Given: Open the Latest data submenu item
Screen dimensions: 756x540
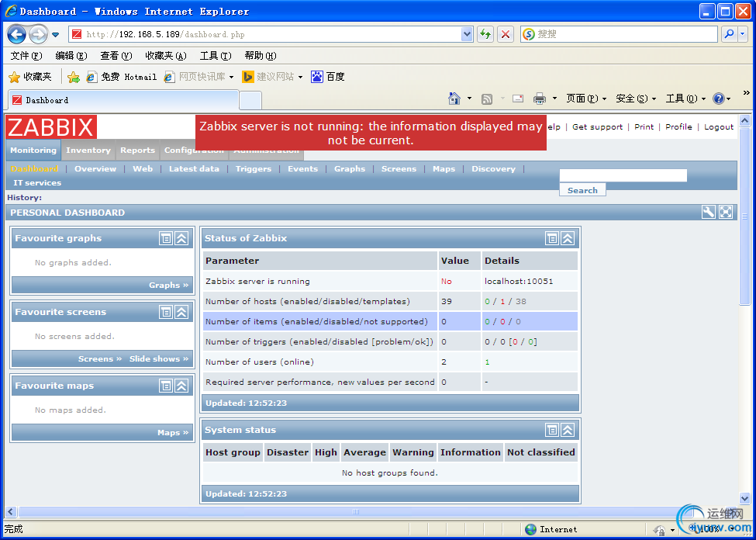Looking at the screenshot, I should click(194, 169).
